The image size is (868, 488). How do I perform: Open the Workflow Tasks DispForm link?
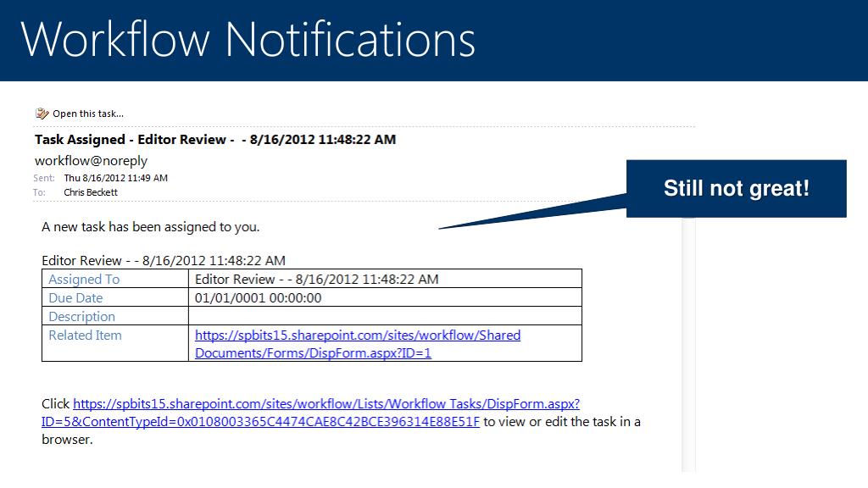point(310,413)
